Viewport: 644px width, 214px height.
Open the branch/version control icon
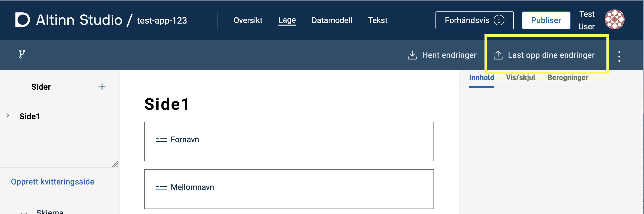tap(21, 54)
